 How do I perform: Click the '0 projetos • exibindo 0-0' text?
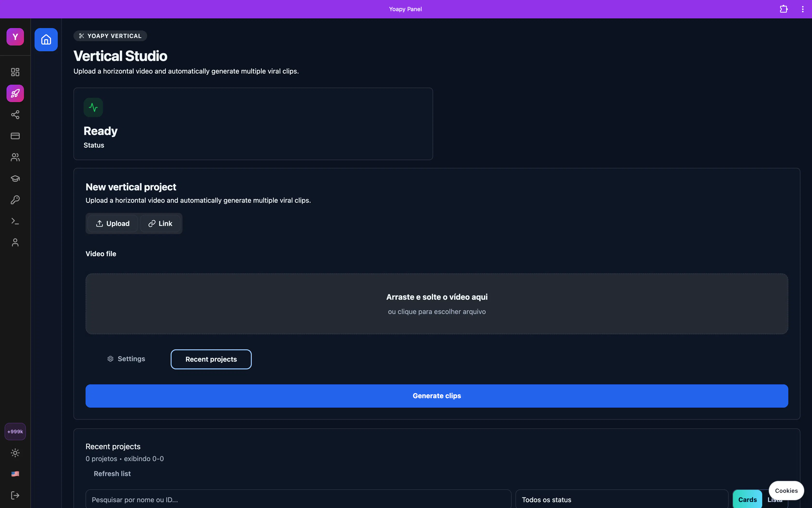pyautogui.click(x=125, y=459)
